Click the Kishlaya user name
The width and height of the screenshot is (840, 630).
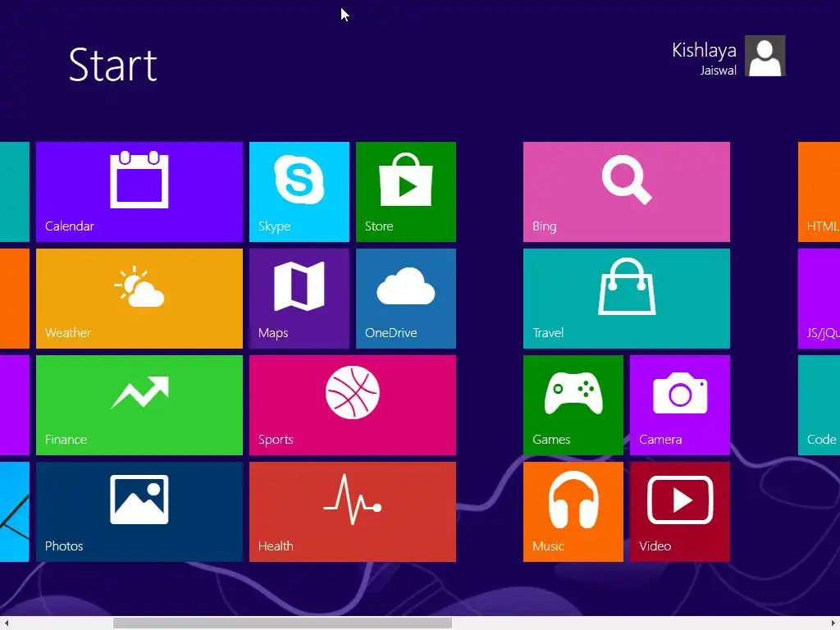(x=704, y=50)
